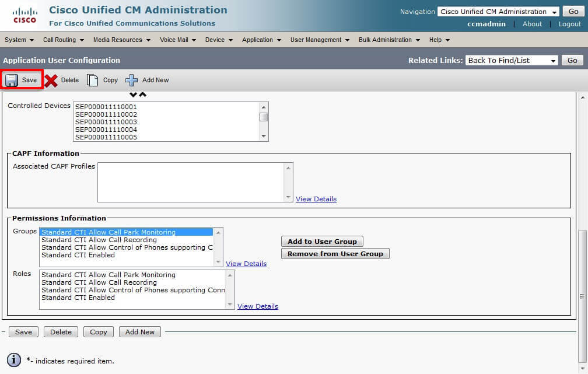Open the Application menu
Image resolution: width=588 pixels, height=374 pixels.
point(261,40)
